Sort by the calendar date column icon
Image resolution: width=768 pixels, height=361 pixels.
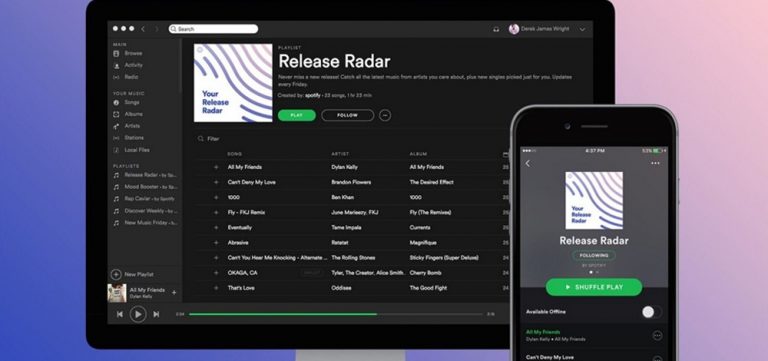click(x=505, y=155)
